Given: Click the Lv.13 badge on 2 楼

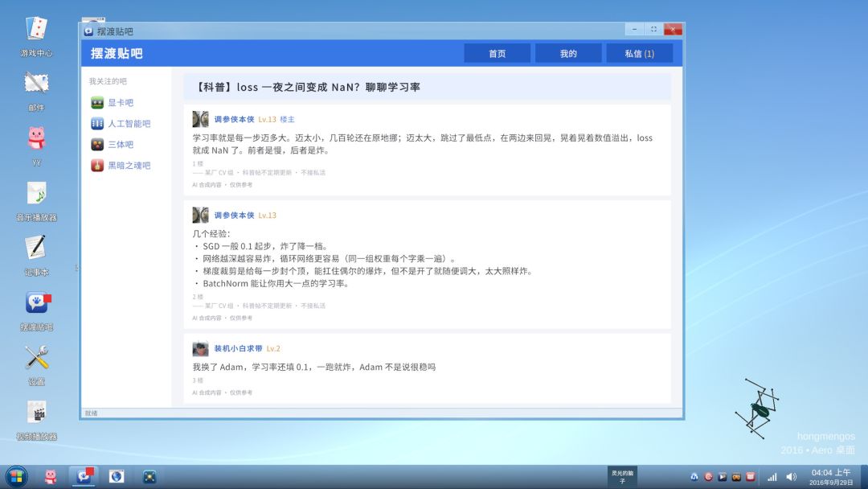Looking at the screenshot, I should click(x=267, y=216).
